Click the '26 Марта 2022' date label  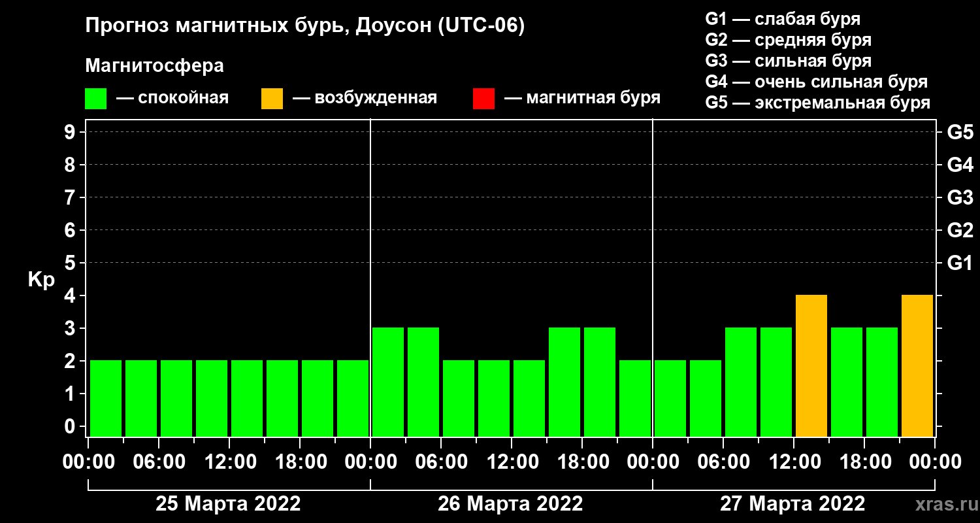coord(510,504)
